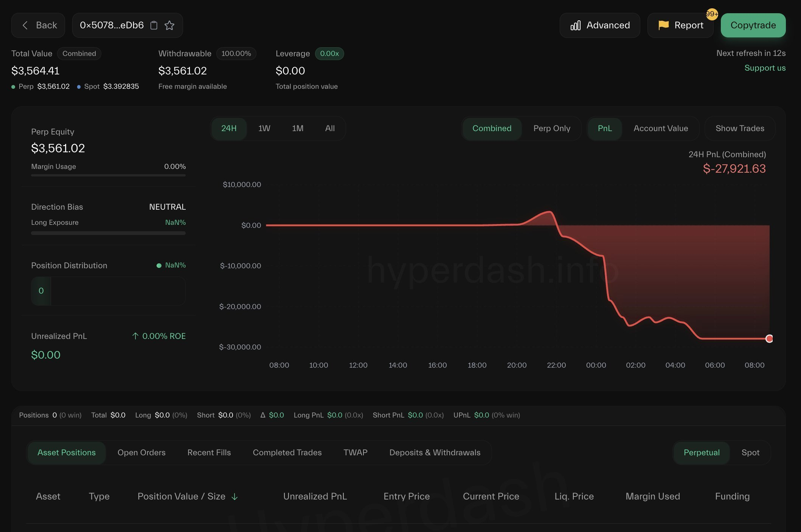Click the Position Distribution bar showing 0
This screenshot has height=532, width=801.
click(x=108, y=291)
